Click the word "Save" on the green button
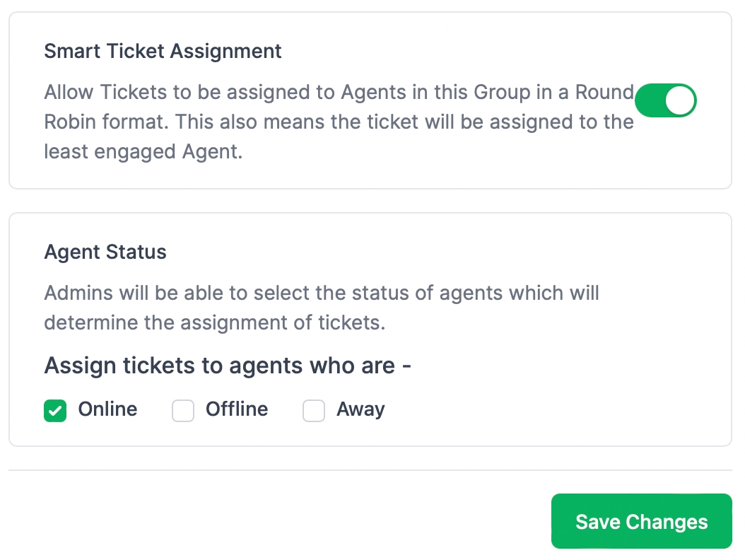 click(x=597, y=522)
